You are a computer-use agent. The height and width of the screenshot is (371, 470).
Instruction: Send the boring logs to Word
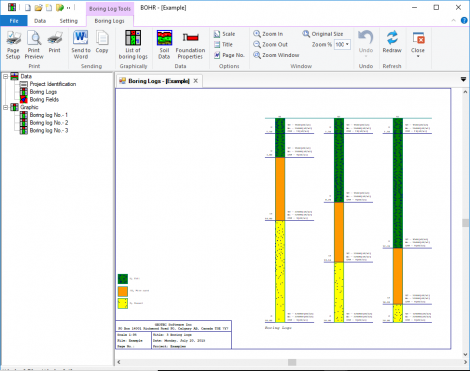(x=81, y=45)
